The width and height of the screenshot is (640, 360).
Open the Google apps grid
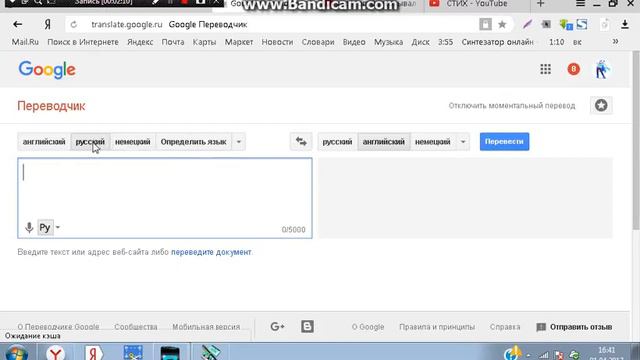[x=545, y=69]
